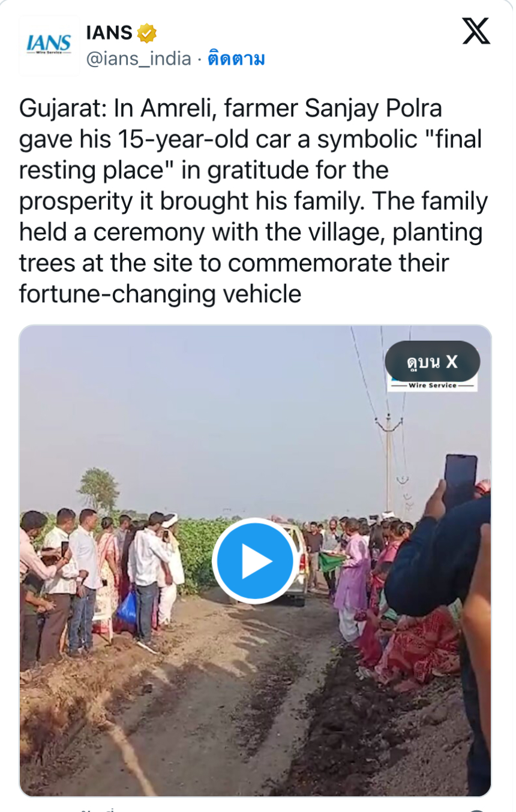
Task: Click the blue bag held by bystander
Action: 127,608
